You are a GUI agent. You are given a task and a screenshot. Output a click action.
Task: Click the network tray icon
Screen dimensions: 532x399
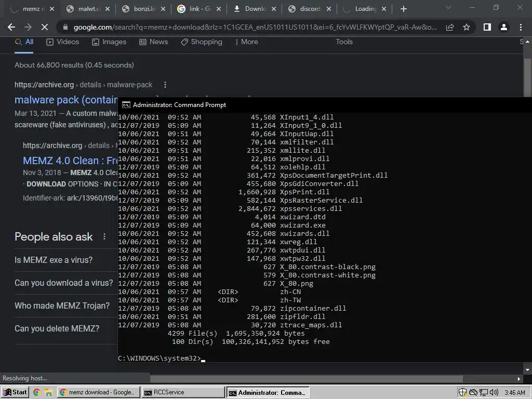coord(484,393)
